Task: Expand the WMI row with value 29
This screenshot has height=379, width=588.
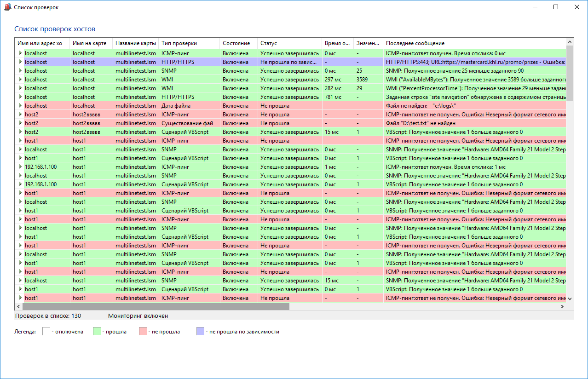Action: point(20,88)
